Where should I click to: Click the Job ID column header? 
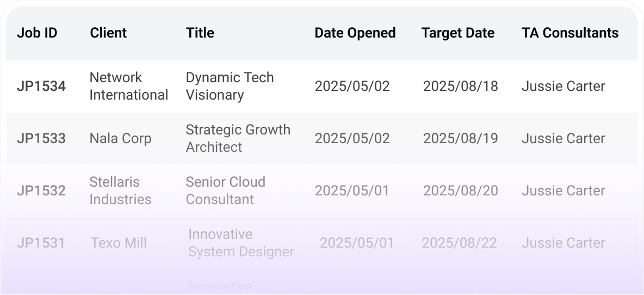point(37,33)
